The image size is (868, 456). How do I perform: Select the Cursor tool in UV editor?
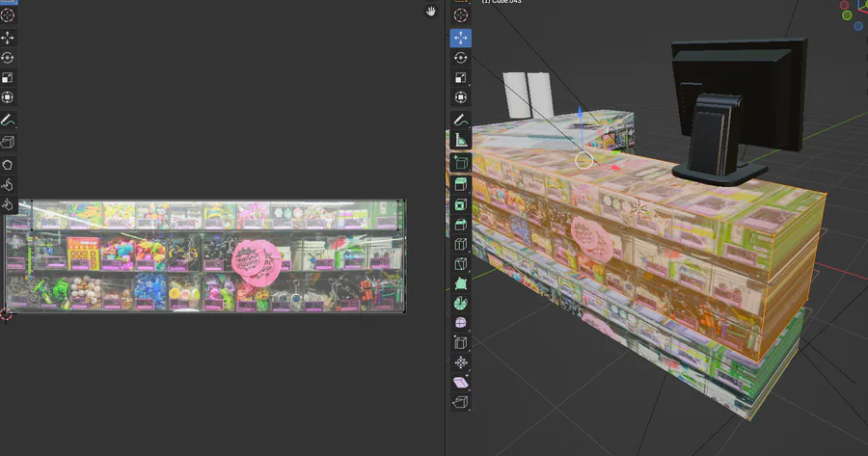click(7, 14)
